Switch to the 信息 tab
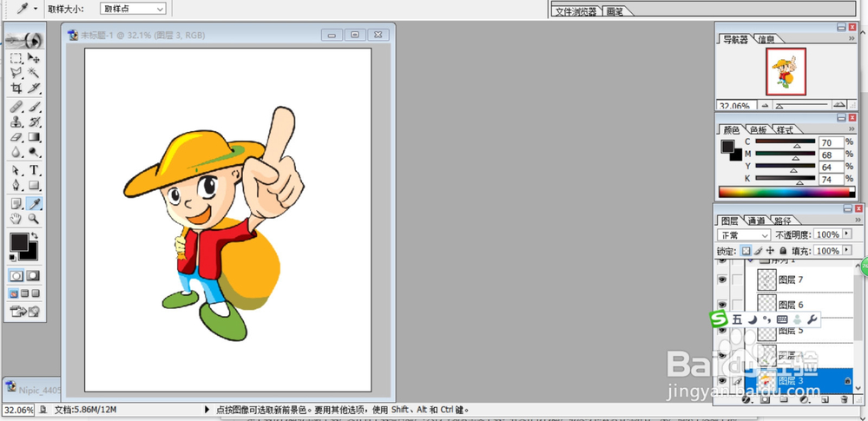Screen dimensions: 868x421 [x=766, y=39]
